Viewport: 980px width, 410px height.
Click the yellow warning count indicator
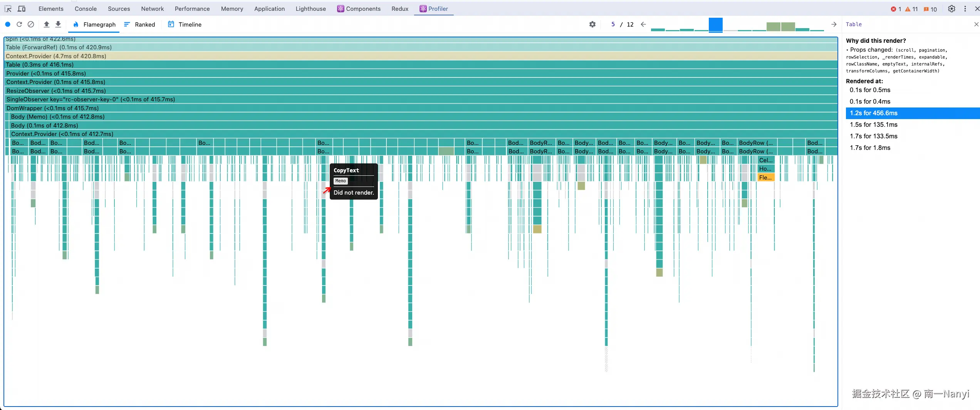pos(911,9)
